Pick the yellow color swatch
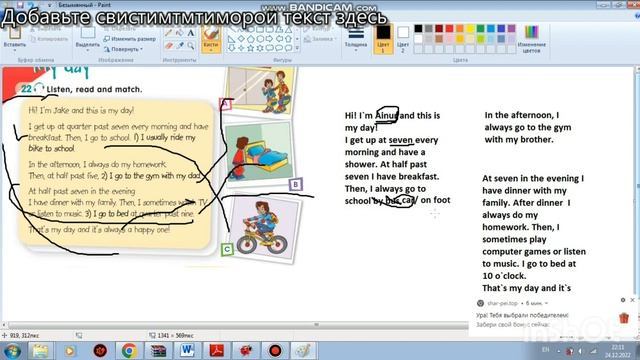The image size is (640, 360). tap(470, 29)
